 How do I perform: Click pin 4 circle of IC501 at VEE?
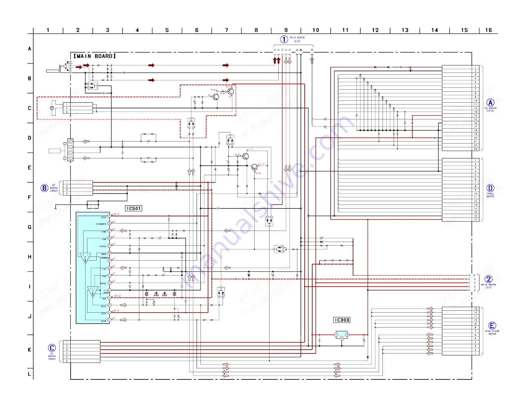110,298
